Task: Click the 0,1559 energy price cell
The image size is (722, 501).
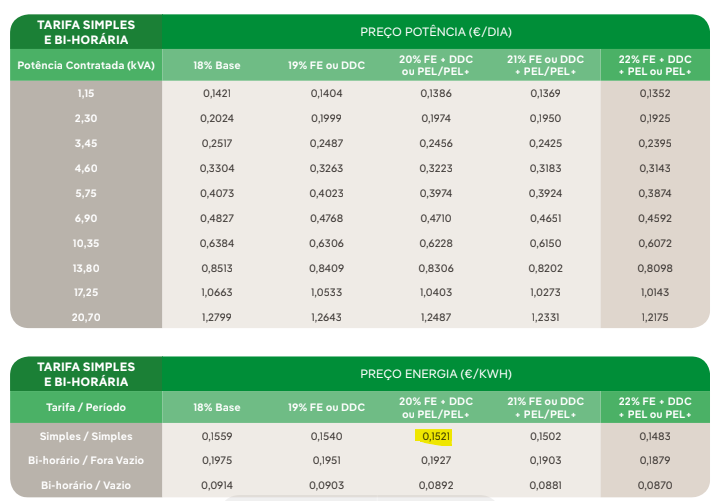Action: (x=216, y=436)
